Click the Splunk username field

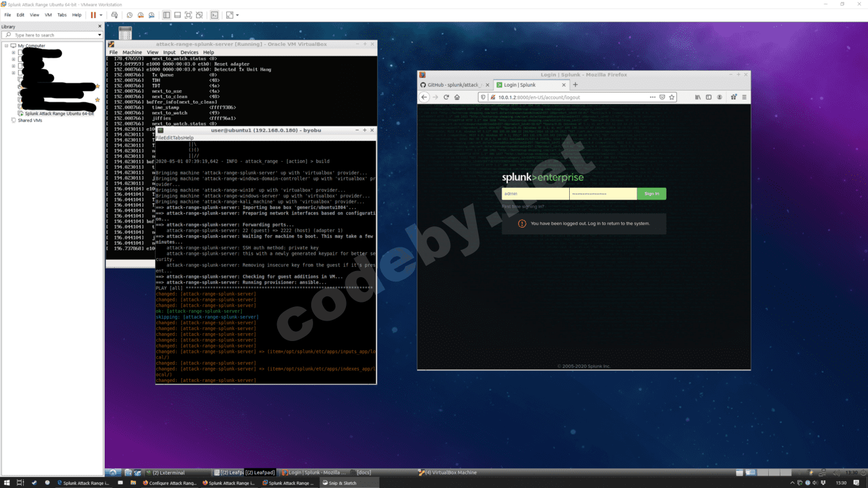click(x=535, y=193)
